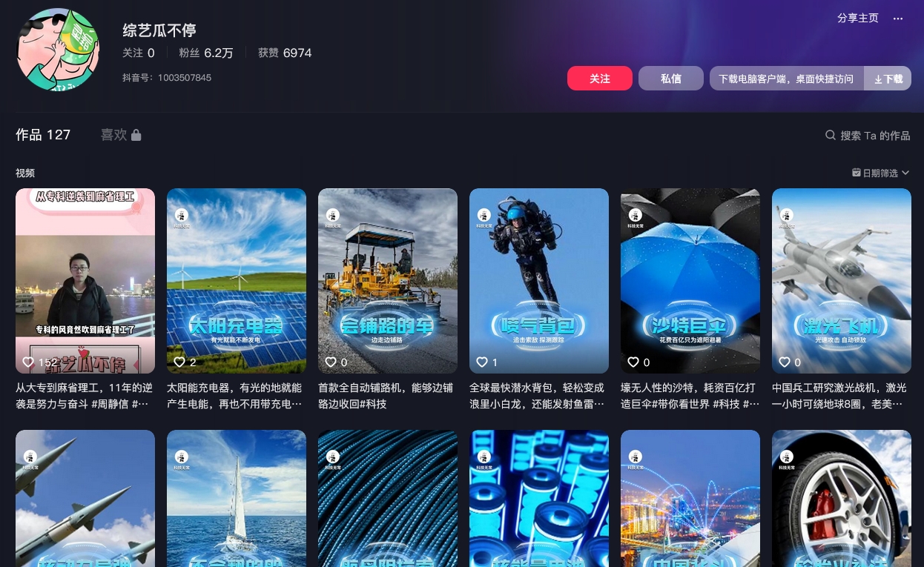Click the 获赞 6974 likes count
Image resolution: width=924 pixels, height=567 pixels.
tap(285, 53)
